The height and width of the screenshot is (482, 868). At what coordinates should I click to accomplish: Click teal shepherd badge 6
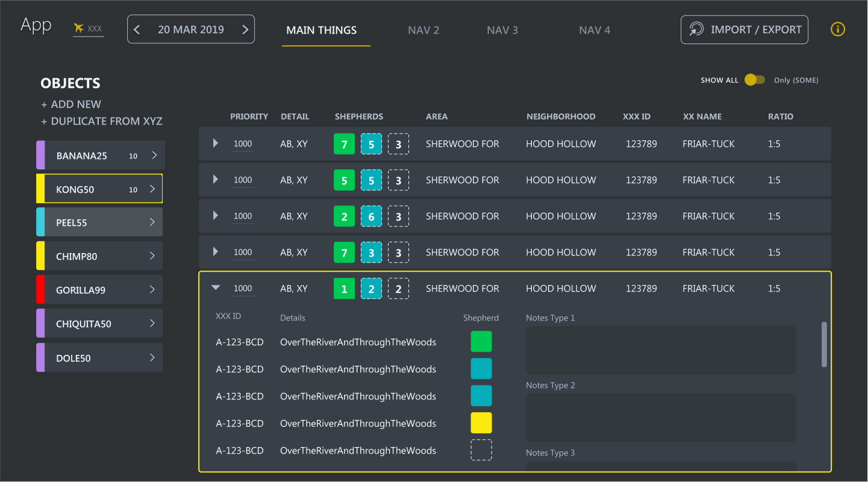371,216
